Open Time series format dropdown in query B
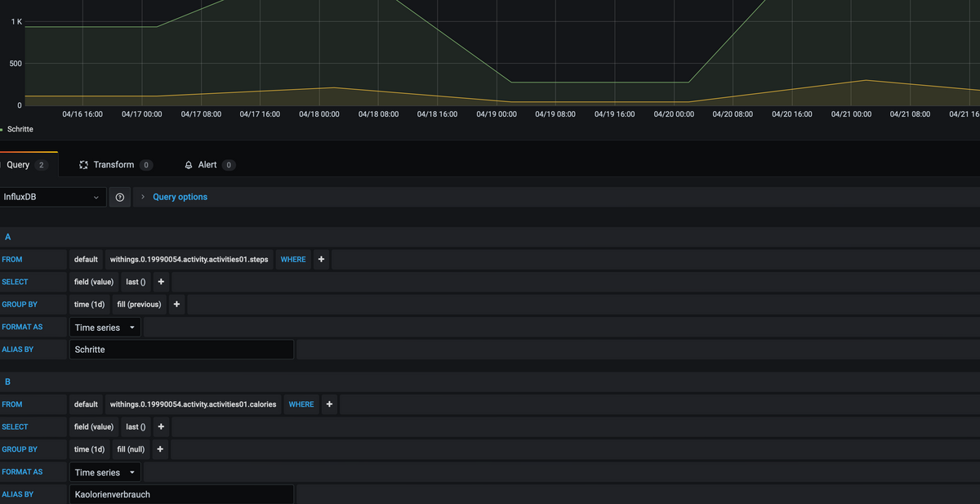 [x=105, y=472]
